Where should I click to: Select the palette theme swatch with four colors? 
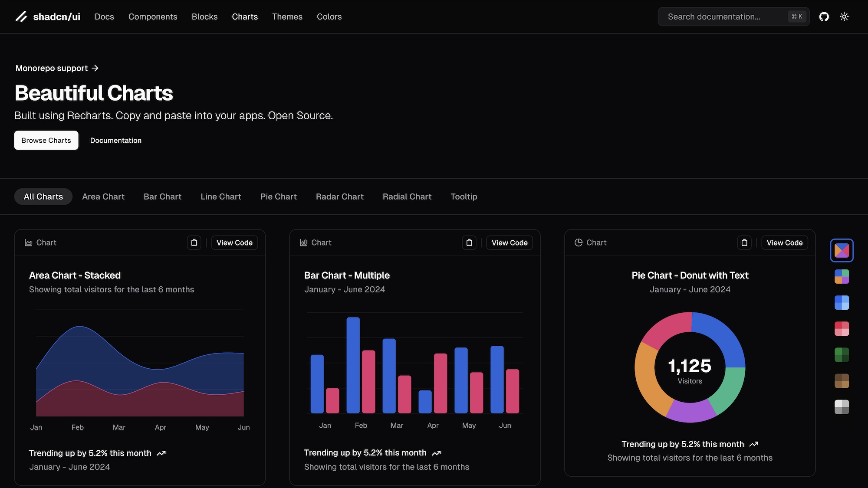tap(842, 276)
